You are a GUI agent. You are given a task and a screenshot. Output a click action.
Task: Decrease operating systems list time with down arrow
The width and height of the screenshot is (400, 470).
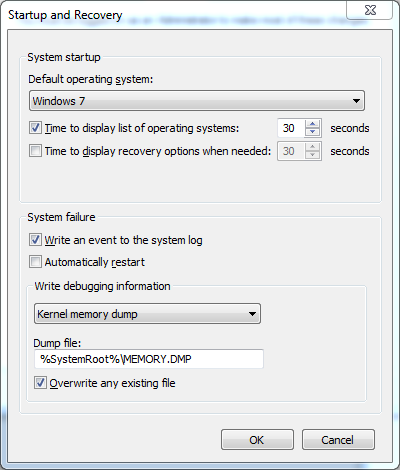312,132
